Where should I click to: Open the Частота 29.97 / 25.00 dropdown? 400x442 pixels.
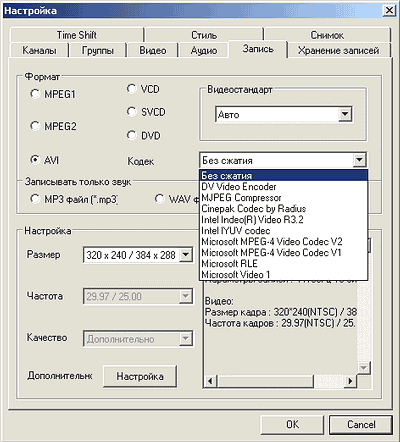click(x=185, y=296)
